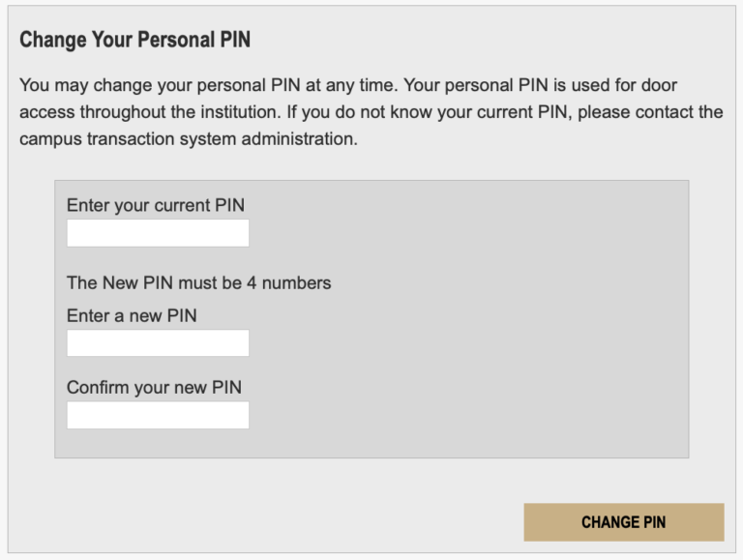Screen dimensions: 743x560
Task: Click the 'Confirm your new PIN' label
Action: 154,388
